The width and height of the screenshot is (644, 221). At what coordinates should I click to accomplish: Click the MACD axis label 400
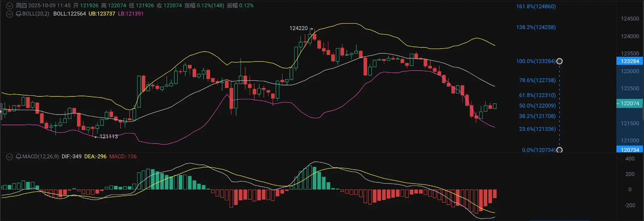630,159
